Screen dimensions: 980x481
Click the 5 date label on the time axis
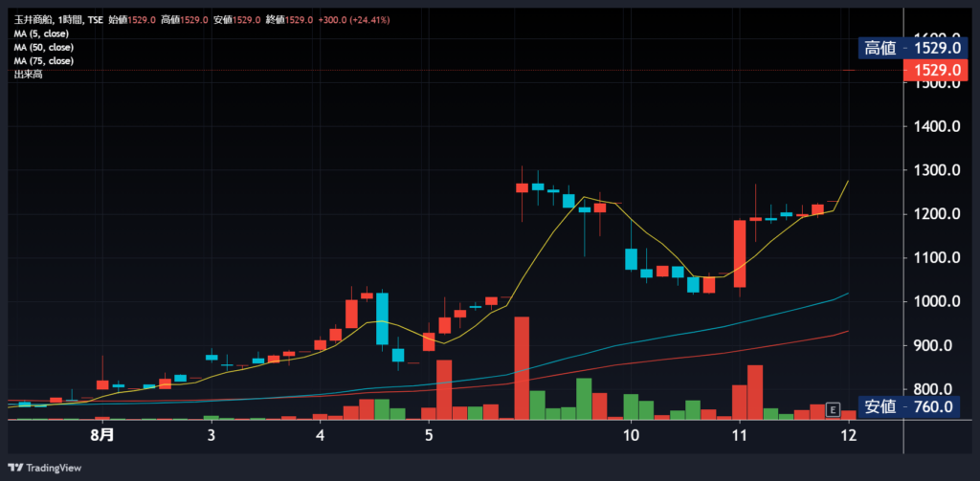(x=429, y=434)
